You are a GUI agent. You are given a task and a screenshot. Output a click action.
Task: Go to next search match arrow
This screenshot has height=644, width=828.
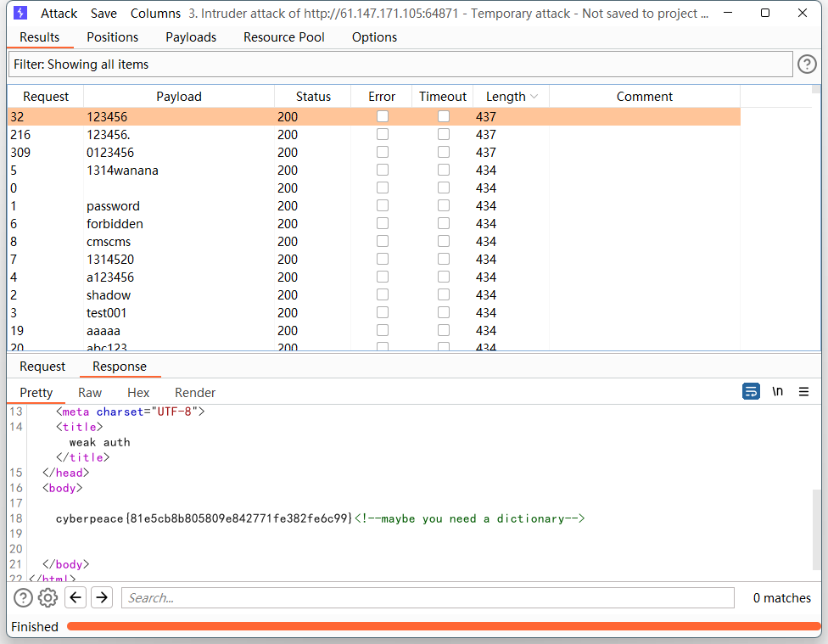102,598
